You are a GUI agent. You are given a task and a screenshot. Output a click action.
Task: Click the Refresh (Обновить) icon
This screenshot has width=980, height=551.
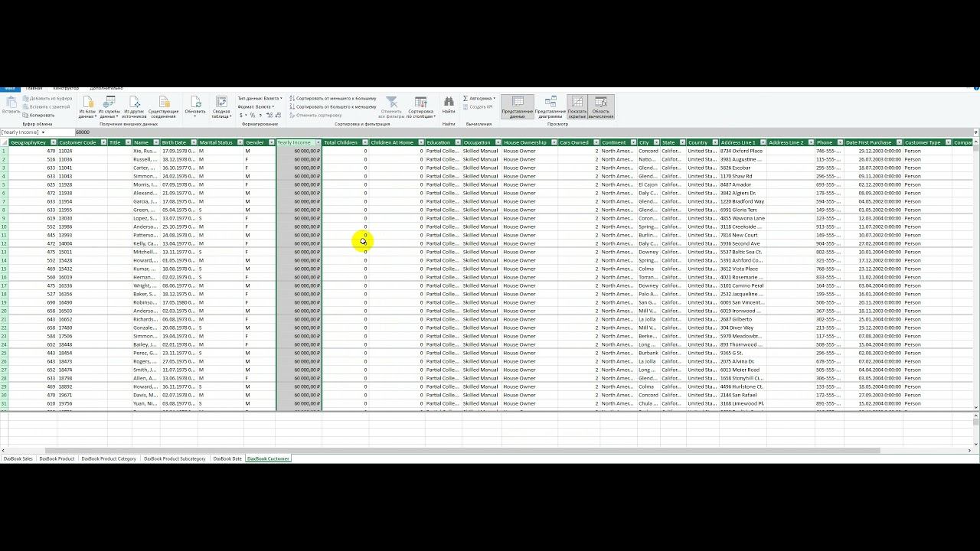[195, 106]
